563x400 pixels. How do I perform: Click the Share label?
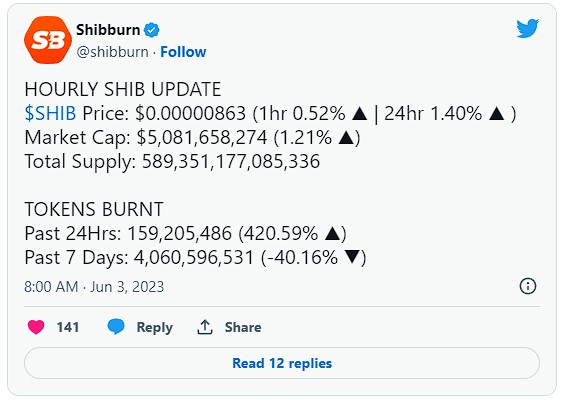coord(243,327)
